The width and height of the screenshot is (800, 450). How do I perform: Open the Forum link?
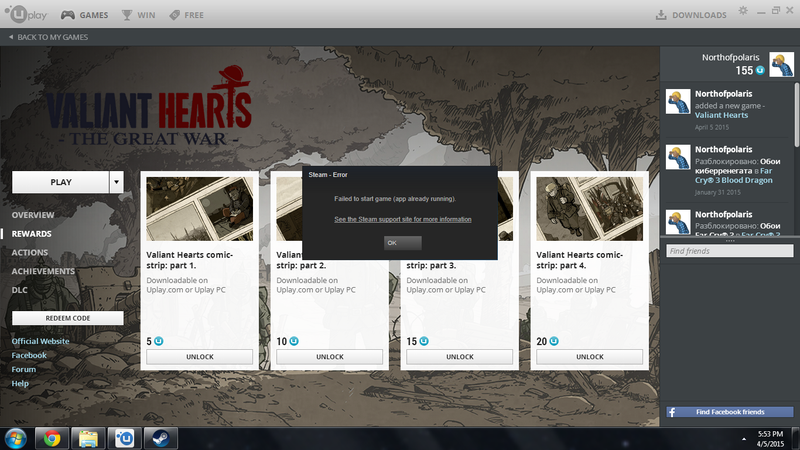[23, 369]
